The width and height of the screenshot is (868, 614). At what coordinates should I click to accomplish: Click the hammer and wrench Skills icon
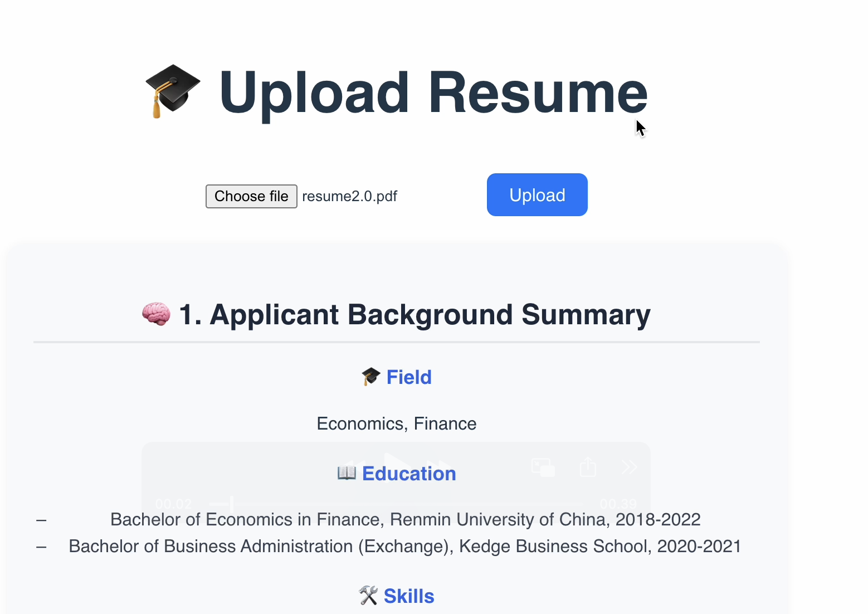(x=368, y=596)
